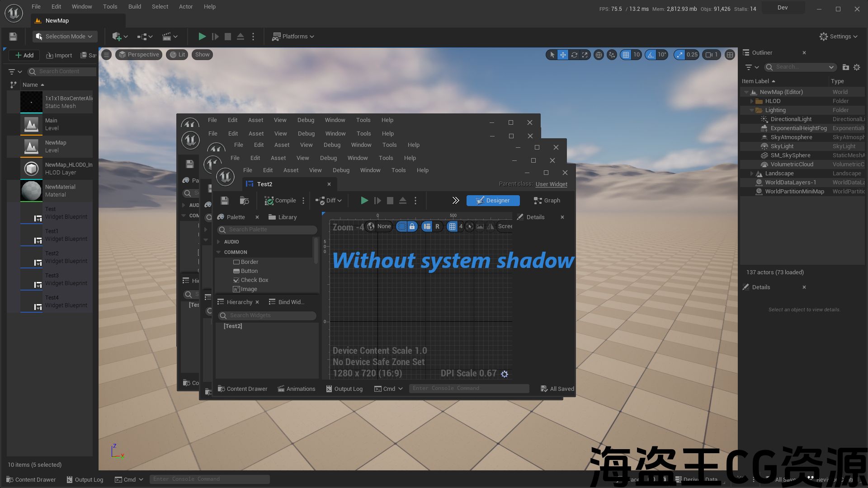Click the viewport layout maximize icon
868x488 pixels.
(729, 55)
